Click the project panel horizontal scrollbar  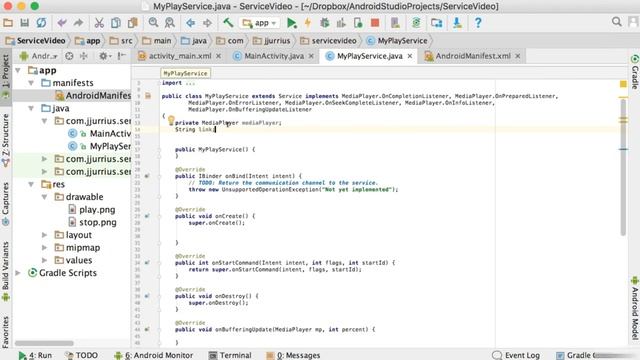[44, 343]
